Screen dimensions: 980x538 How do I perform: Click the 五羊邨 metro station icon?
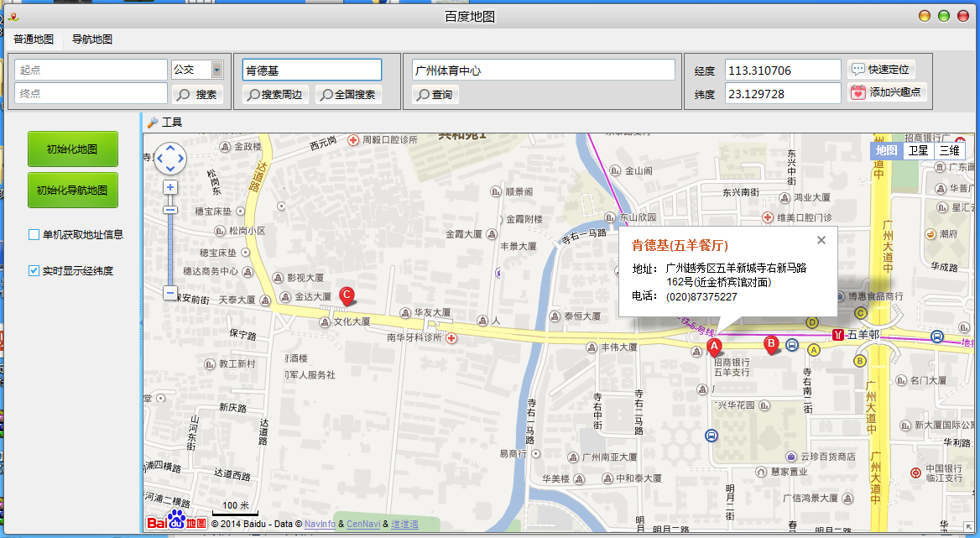(x=839, y=335)
